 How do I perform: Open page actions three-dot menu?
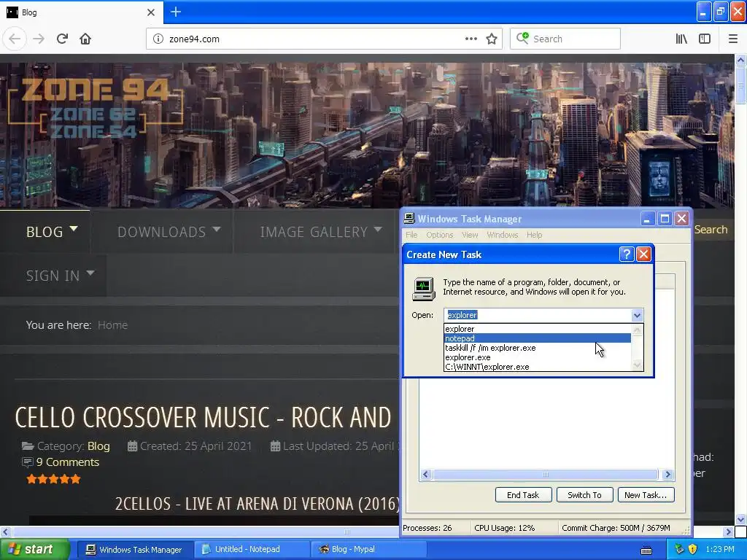[x=471, y=39]
